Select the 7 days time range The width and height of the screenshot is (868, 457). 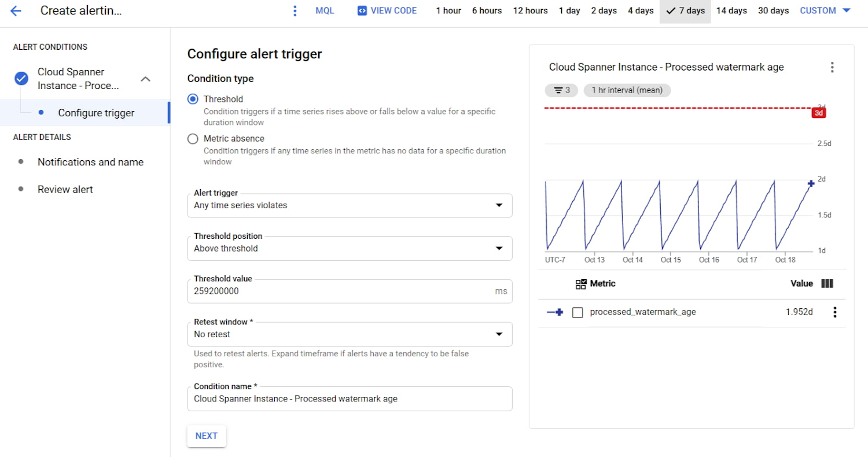pyautogui.click(x=685, y=10)
